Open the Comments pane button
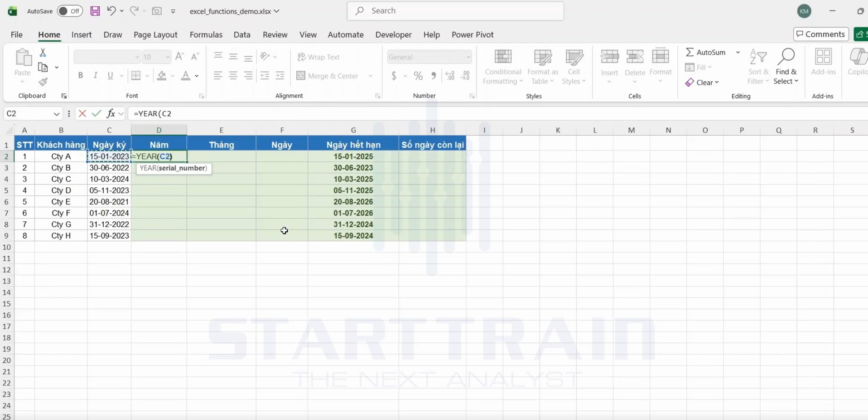The height and width of the screenshot is (420, 868). [x=821, y=34]
